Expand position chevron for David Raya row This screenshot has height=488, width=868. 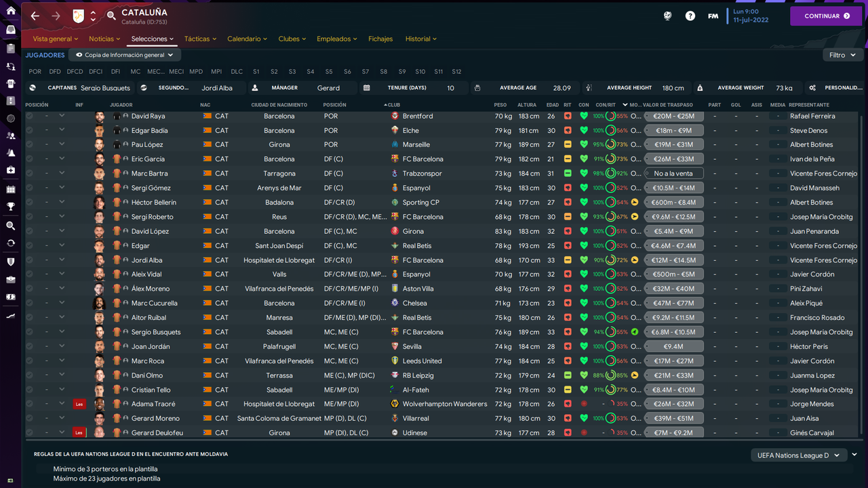pyautogui.click(x=62, y=116)
